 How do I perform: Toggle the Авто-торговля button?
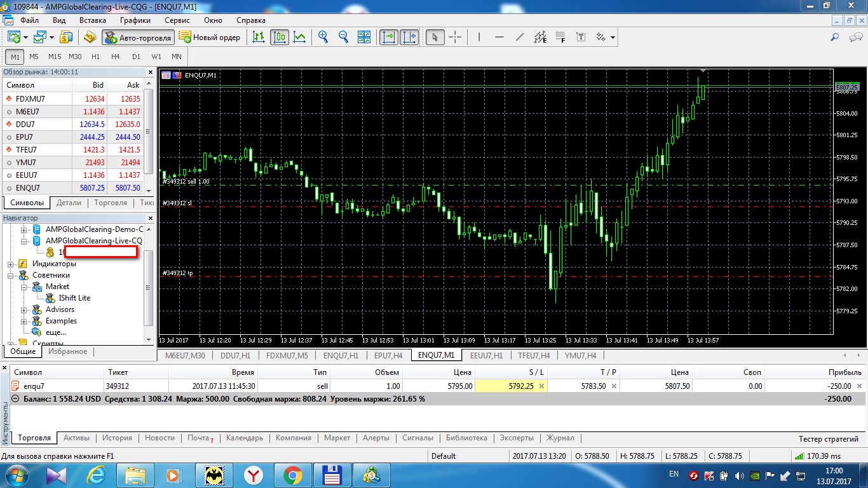coord(138,37)
